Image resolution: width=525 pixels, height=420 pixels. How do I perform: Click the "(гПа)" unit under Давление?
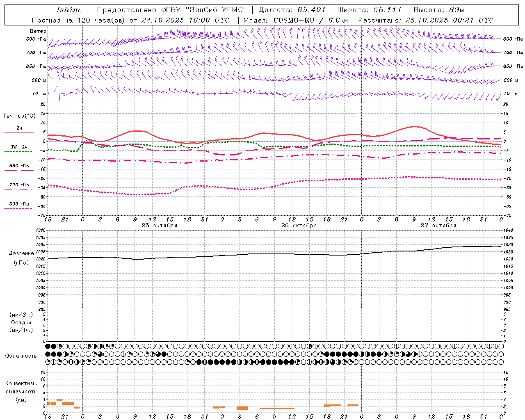[x=21, y=263]
